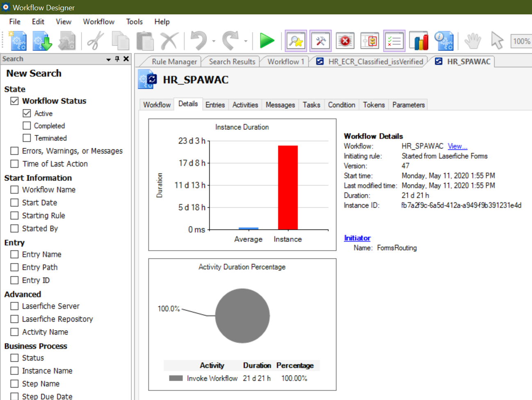Screen dimensions: 532x400
Task: Click the gray Invoke Workflow pie chart
Action: click(x=242, y=316)
